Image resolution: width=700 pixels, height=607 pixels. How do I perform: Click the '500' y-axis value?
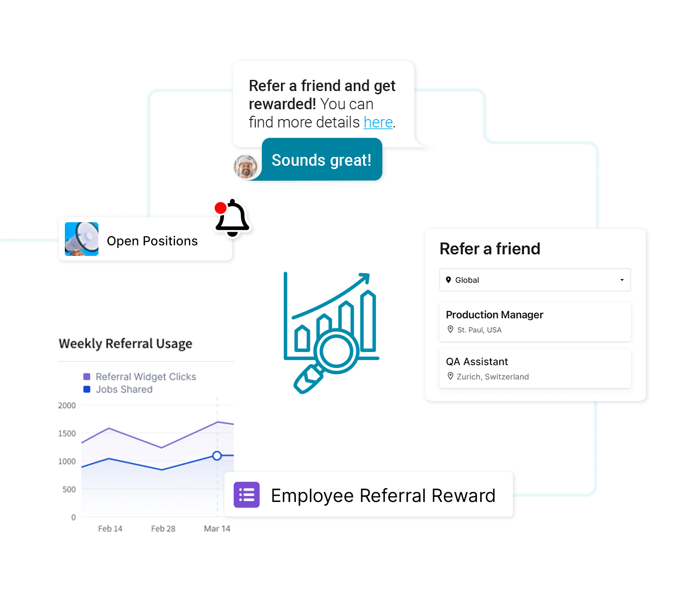(x=69, y=489)
